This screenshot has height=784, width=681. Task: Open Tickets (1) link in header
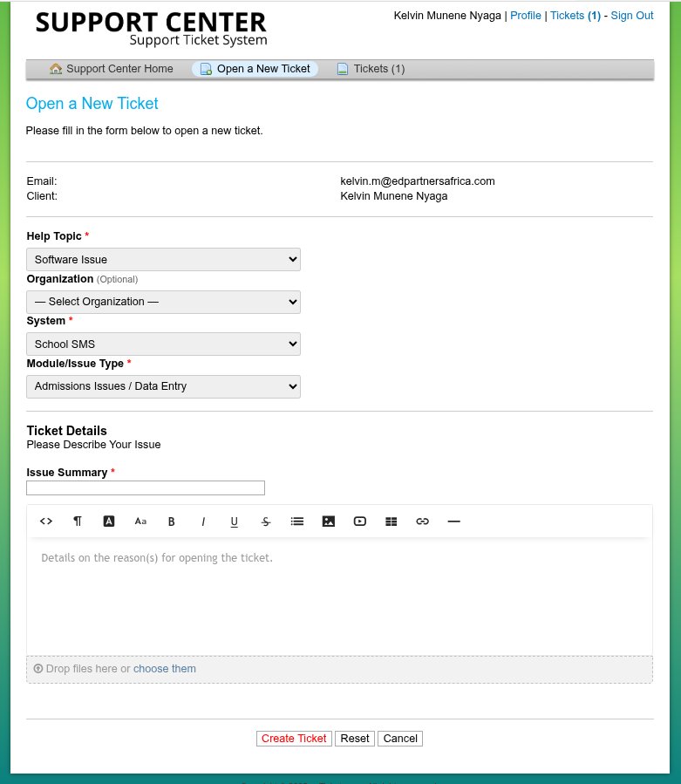pos(575,16)
